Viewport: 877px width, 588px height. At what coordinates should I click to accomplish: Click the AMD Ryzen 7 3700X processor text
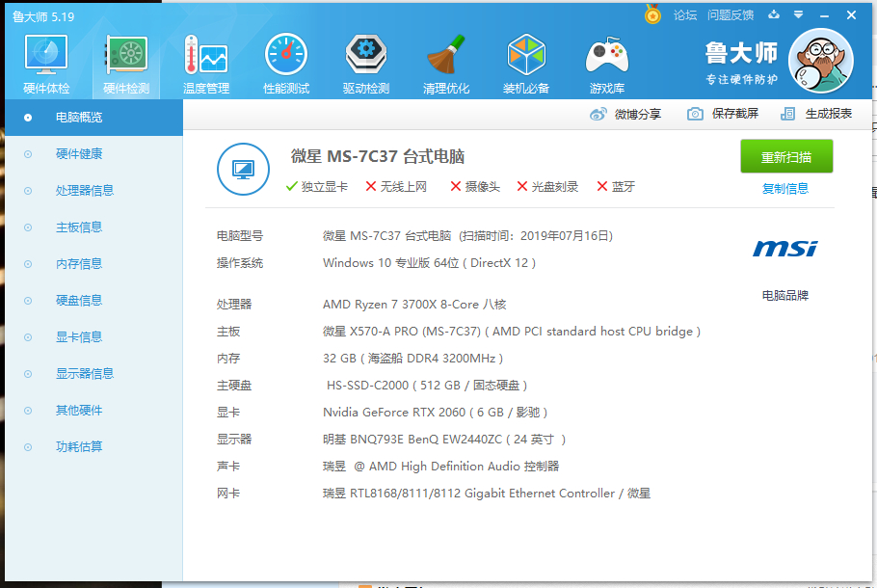414,305
